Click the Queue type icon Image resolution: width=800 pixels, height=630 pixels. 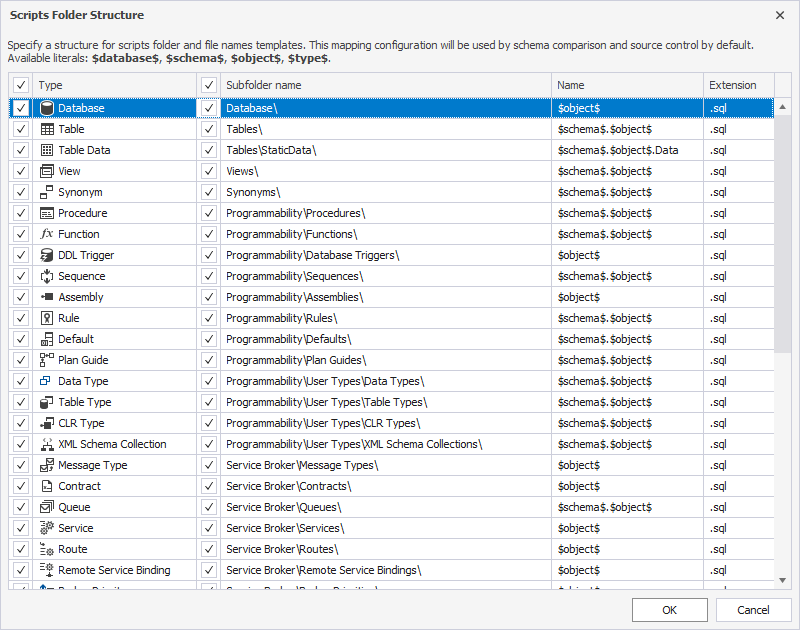tap(46, 507)
